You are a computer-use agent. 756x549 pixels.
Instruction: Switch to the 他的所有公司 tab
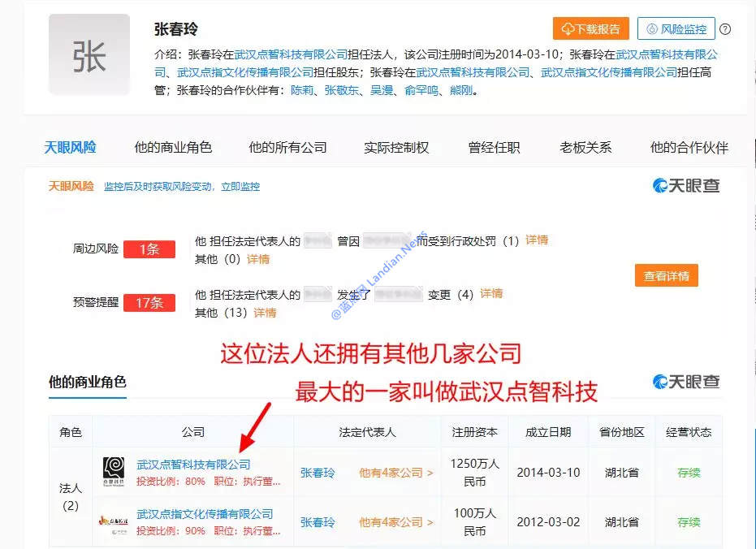[287, 147]
